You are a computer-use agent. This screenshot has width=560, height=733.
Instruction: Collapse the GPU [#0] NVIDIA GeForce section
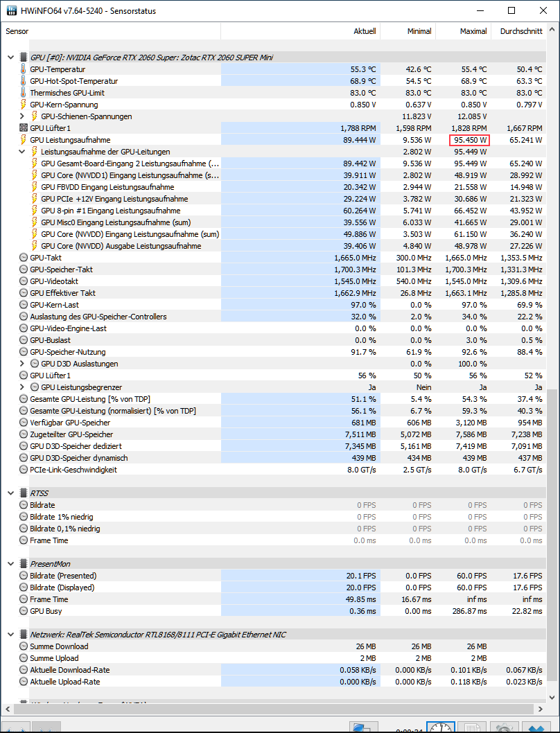click(x=11, y=58)
